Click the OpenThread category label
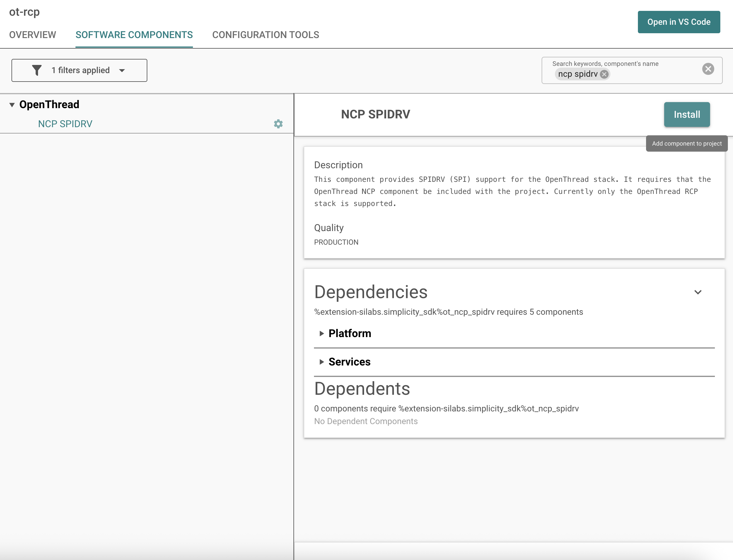733x560 pixels. pyautogui.click(x=49, y=105)
